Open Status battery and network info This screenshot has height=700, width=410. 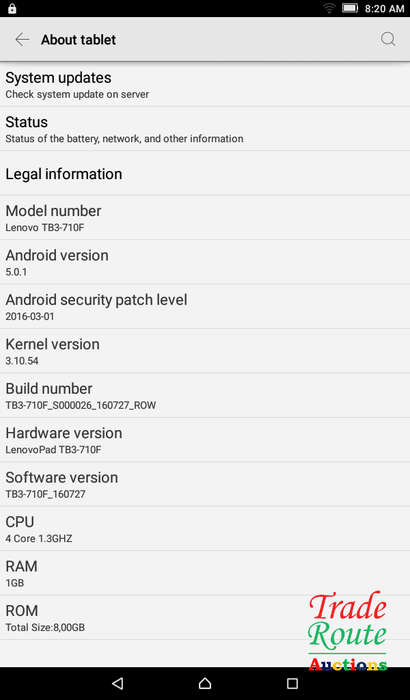[205, 129]
